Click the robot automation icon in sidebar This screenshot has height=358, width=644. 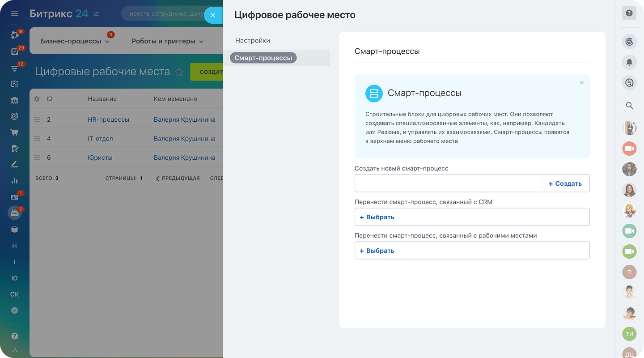[15, 213]
